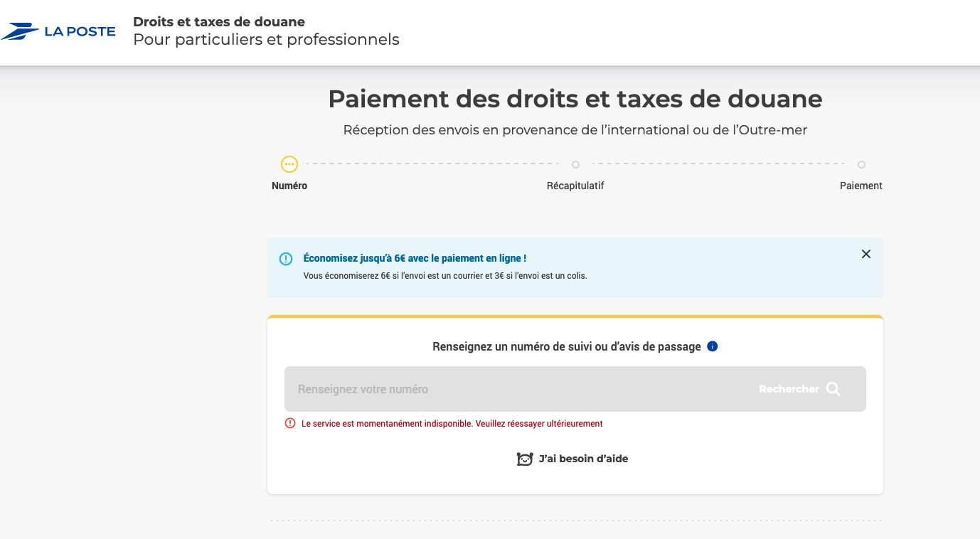Click 'Pour particuliers et professionnels' subtitle
980x539 pixels.
tap(266, 40)
